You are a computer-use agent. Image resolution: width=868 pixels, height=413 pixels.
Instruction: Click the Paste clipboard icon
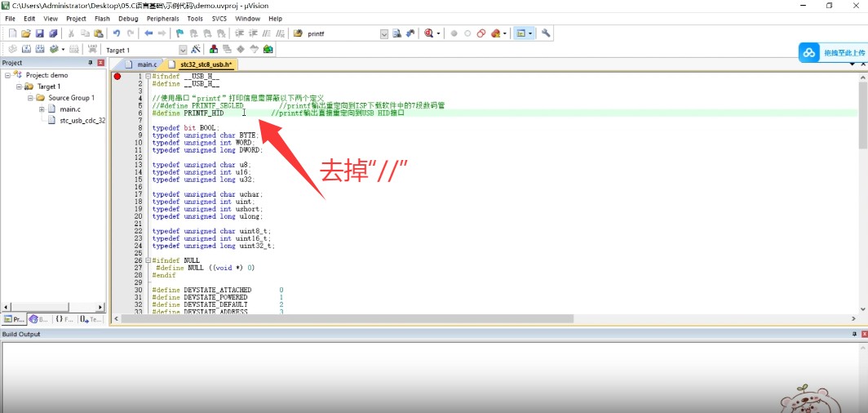pos(98,33)
